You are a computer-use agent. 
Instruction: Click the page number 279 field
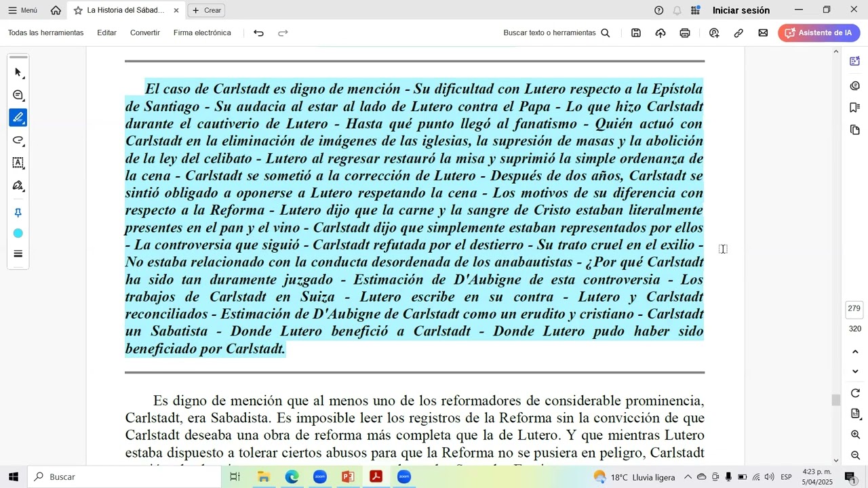tap(854, 308)
